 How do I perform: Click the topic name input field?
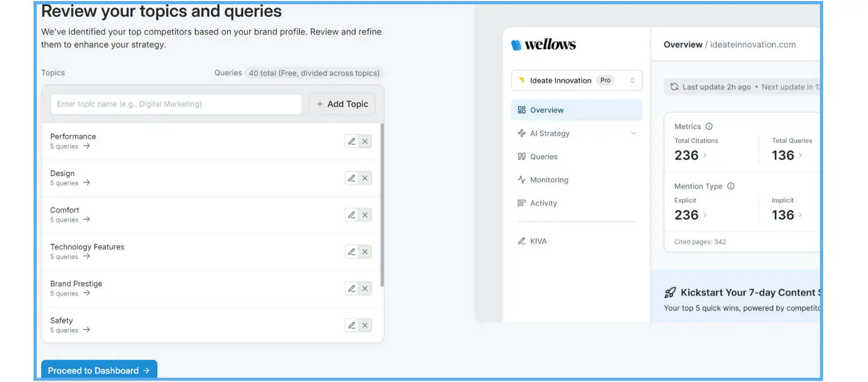[175, 104]
